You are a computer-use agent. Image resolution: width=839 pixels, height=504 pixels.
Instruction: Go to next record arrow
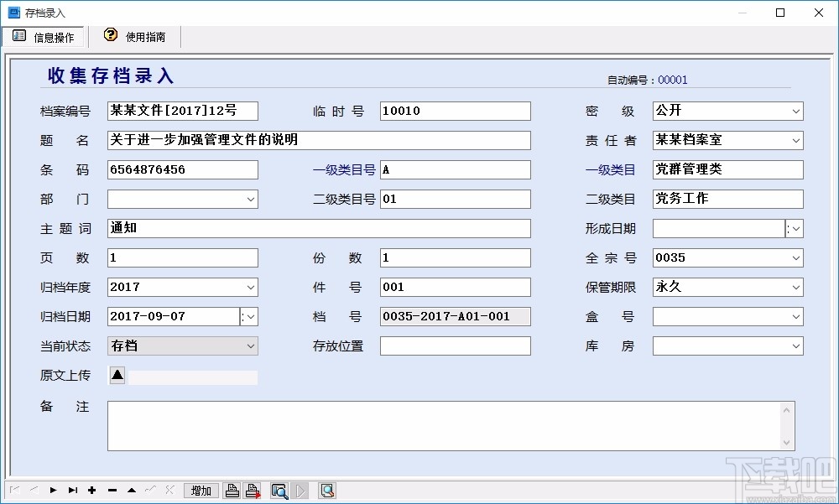tap(53, 490)
